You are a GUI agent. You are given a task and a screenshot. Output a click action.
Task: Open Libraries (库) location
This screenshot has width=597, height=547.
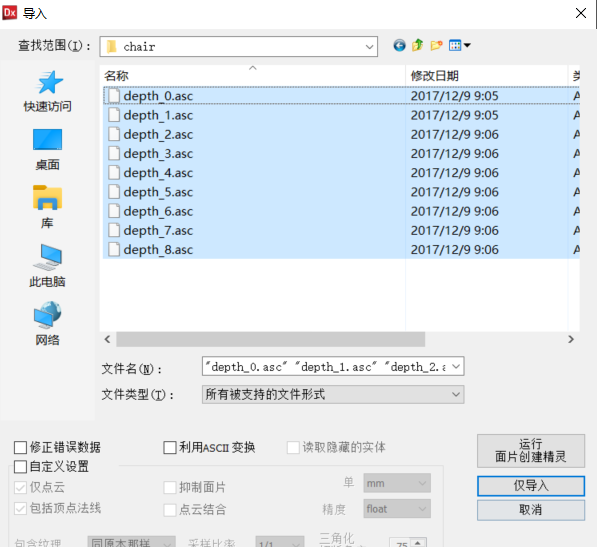click(x=48, y=207)
